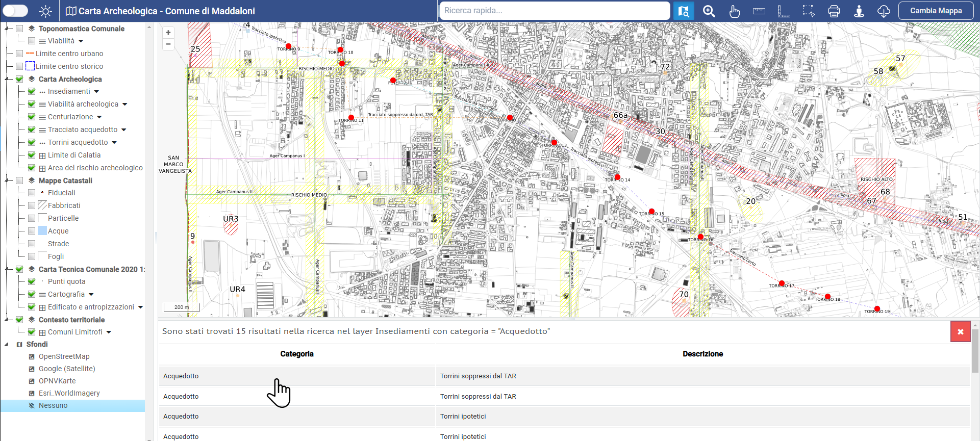Screen dimensions: 980x441
Task: Select the ruler distance measure tool
Action: tap(759, 11)
